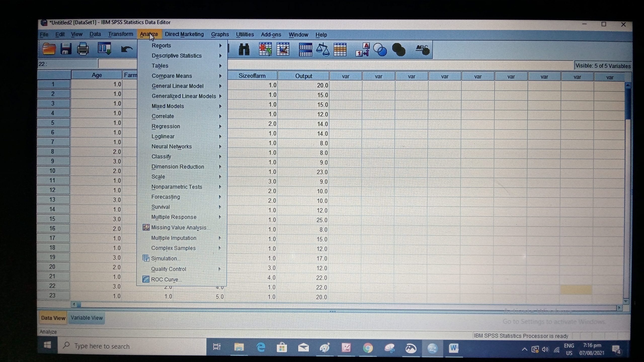Select the Sizeoffarm column header
The height and width of the screenshot is (362, 644).
click(x=252, y=76)
